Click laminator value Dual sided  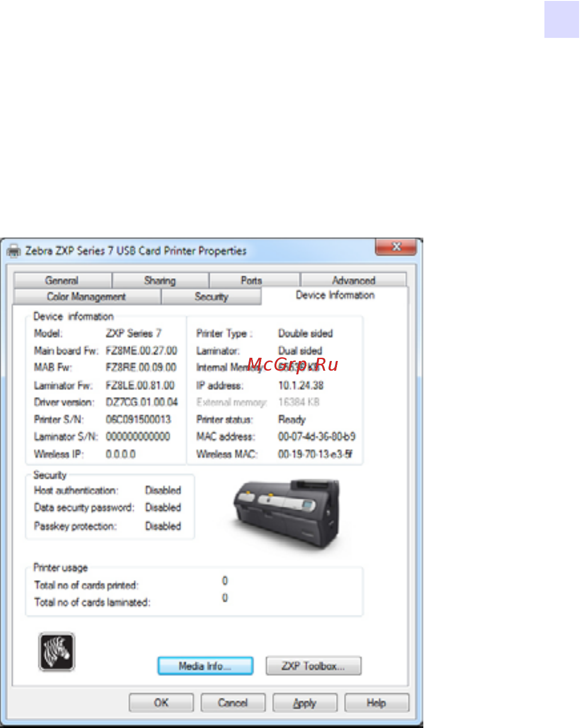300,350
